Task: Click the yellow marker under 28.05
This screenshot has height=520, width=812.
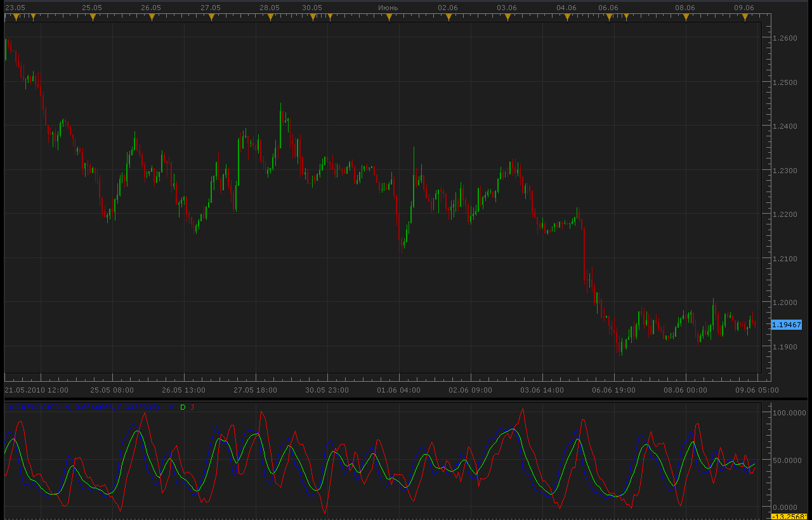Action: click(270, 18)
